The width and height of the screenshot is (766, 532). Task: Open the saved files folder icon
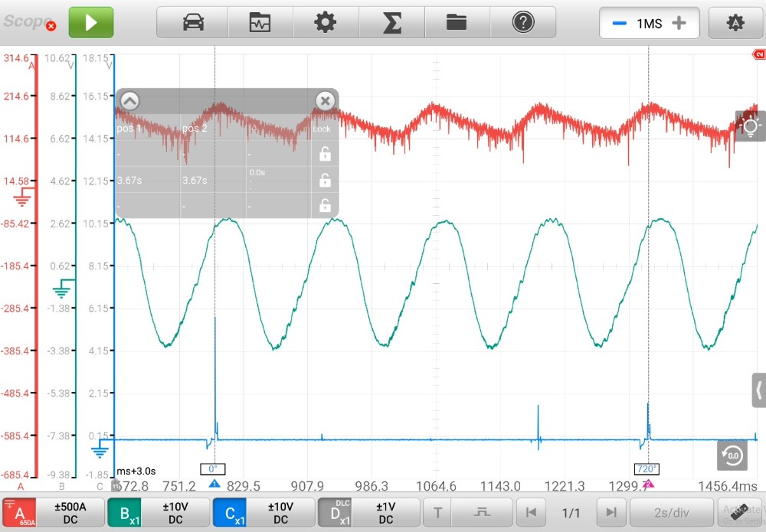457,23
